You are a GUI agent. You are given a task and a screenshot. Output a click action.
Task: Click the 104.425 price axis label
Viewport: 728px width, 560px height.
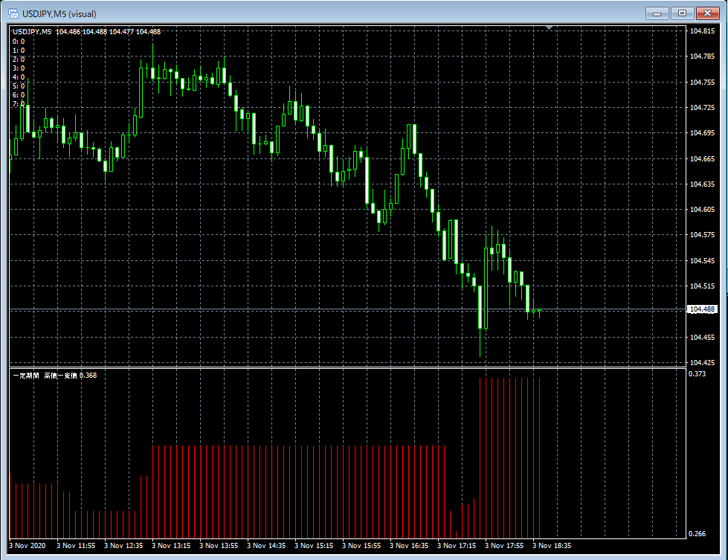(x=702, y=363)
